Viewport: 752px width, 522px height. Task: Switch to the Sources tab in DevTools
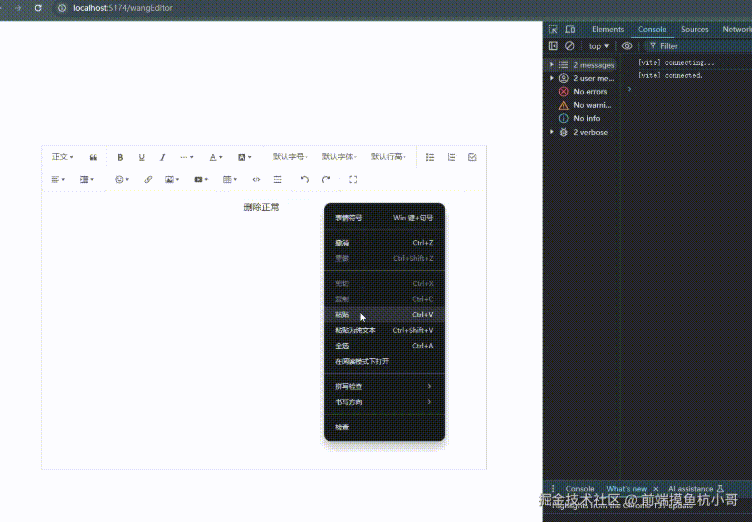pos(694,29)
